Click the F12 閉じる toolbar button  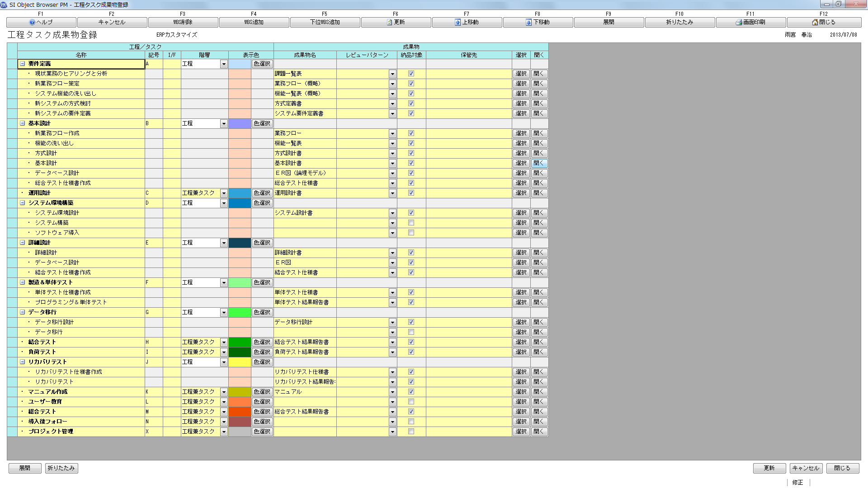824,22
